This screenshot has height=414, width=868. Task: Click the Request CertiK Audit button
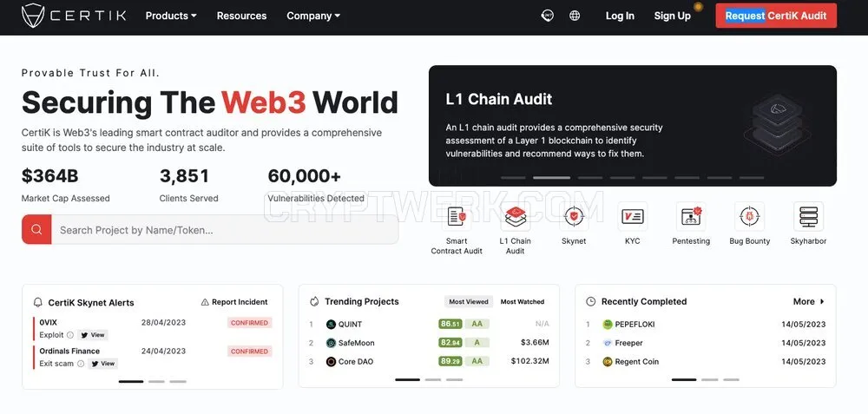(x=775, y=16)
